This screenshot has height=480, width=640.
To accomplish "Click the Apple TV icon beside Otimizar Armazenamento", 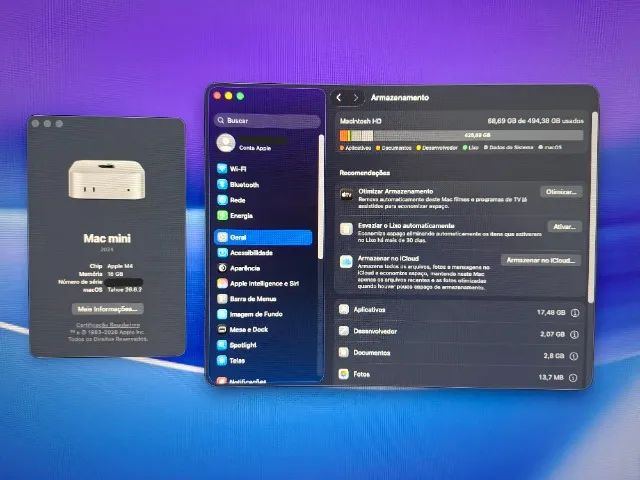I will pos(347,195).
